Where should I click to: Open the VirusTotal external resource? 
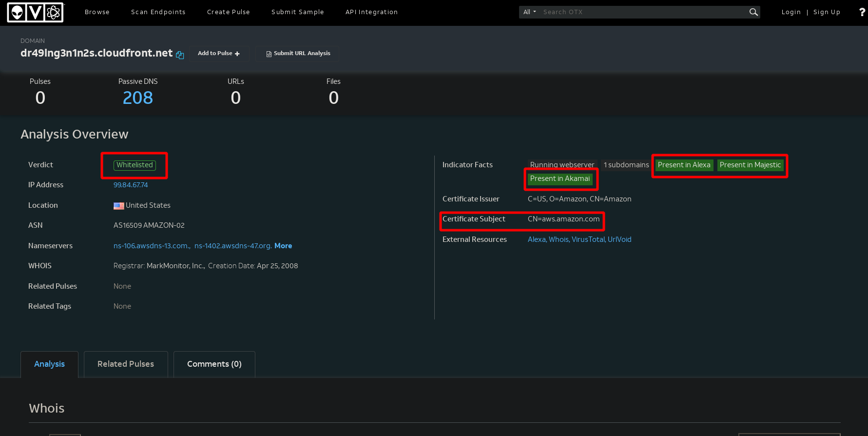[x=589, y=239]
